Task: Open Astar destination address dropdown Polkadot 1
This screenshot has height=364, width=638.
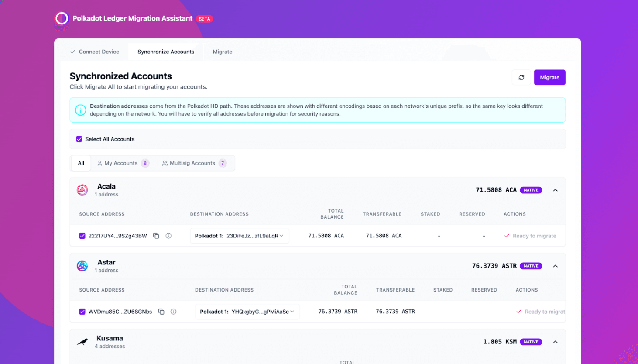Action: [247, 312]
